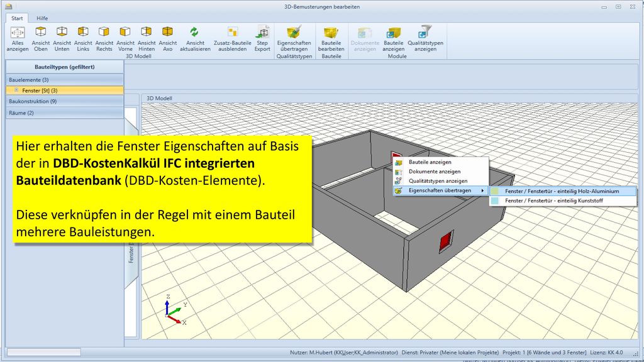Click green swatch beside Holz-Aluminium entry
Image resolution: width=644 pixels, height=362 pixels.
[x=495, y=191]
